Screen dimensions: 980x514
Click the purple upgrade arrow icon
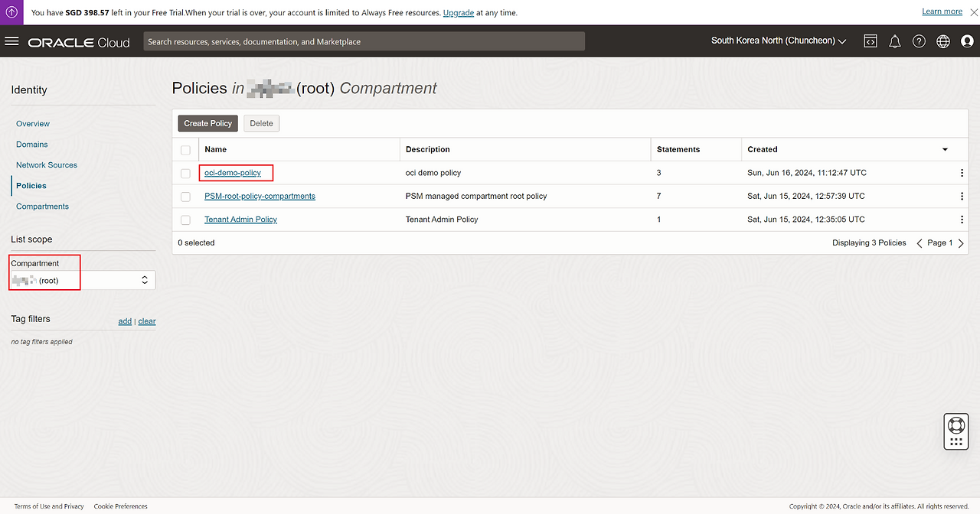click(x=11, y=12)
